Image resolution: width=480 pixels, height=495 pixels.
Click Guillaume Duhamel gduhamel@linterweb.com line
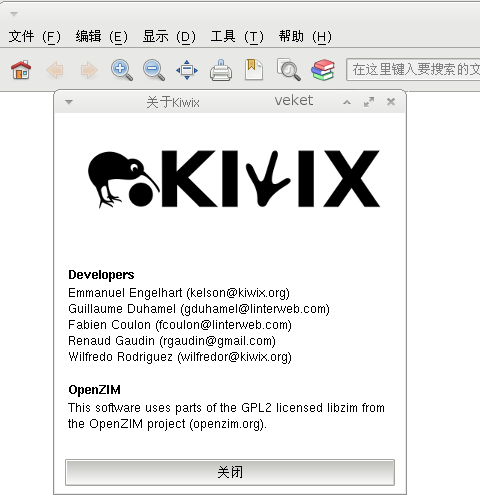point(199,309)
